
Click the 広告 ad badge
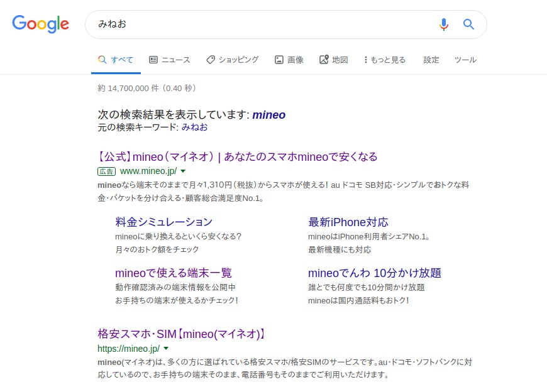106,171
